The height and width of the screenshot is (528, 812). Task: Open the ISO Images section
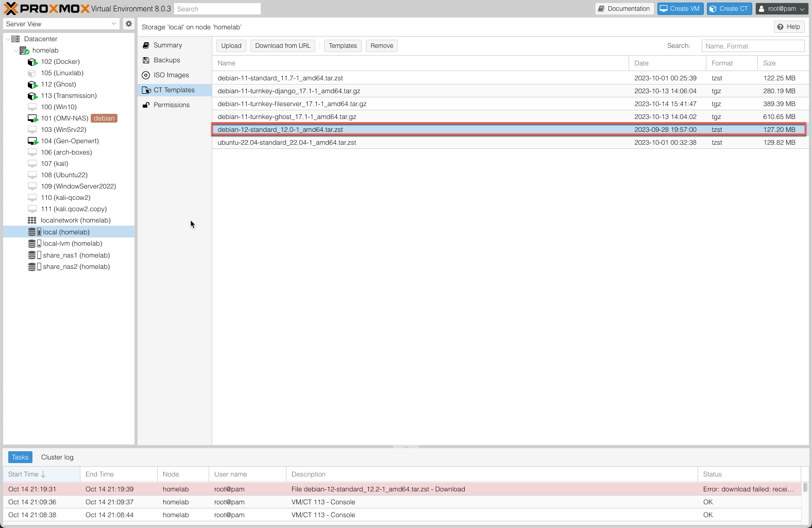(175, 75)
